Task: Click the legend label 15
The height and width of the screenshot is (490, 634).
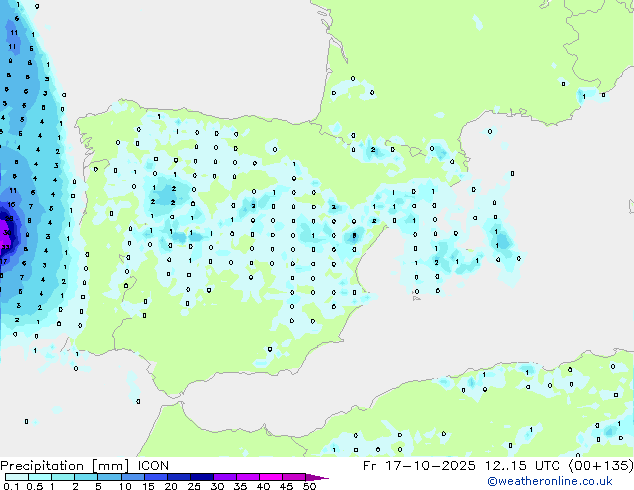Action: pyautogui.click(x=148, y=486)
